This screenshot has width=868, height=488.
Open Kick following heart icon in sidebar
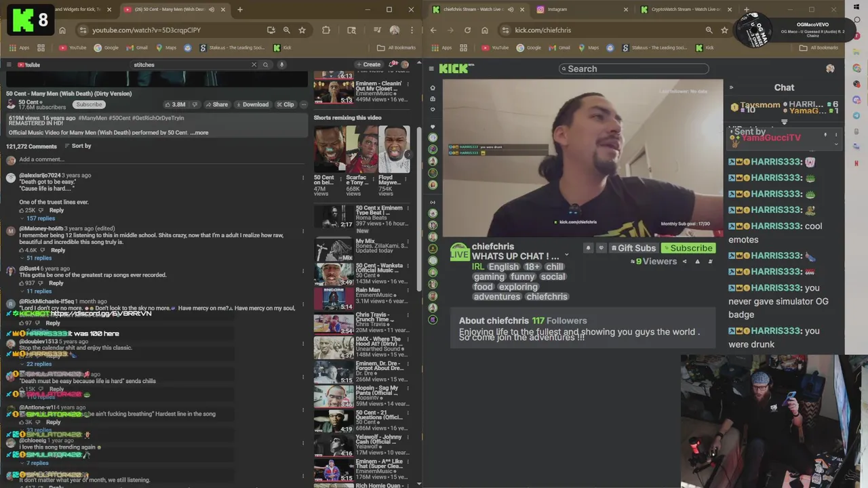(433, 110)
